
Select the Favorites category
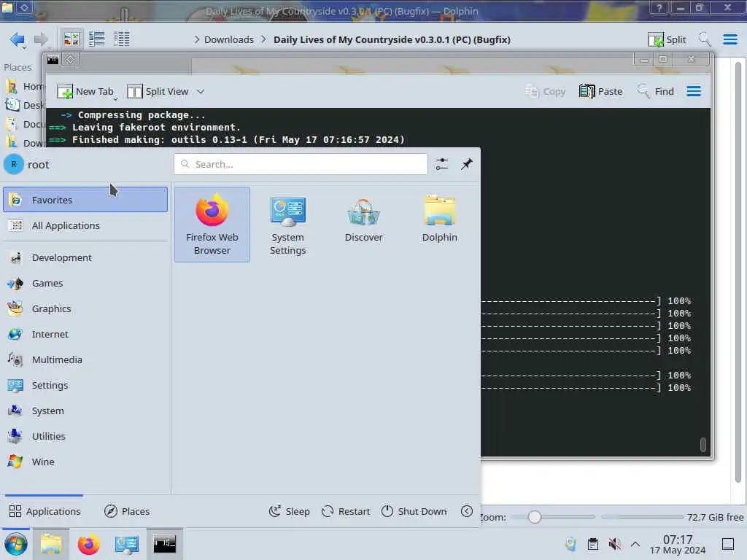(85, 200)
